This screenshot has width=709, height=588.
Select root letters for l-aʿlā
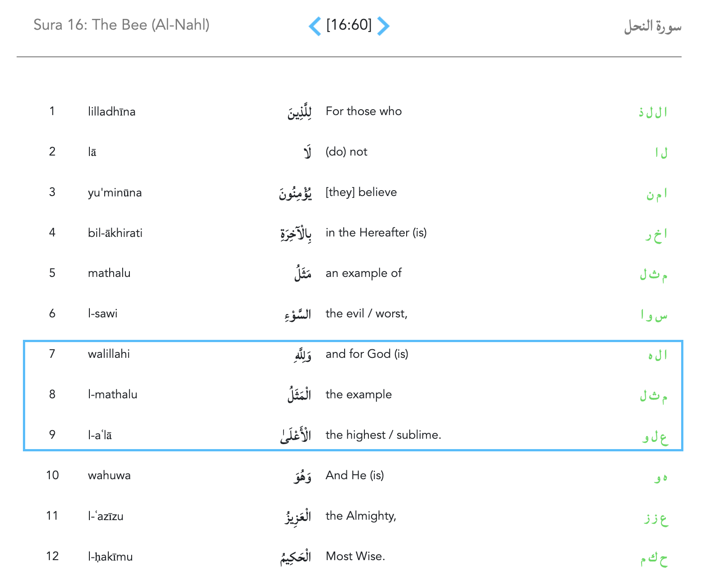[x=655, y=436]
